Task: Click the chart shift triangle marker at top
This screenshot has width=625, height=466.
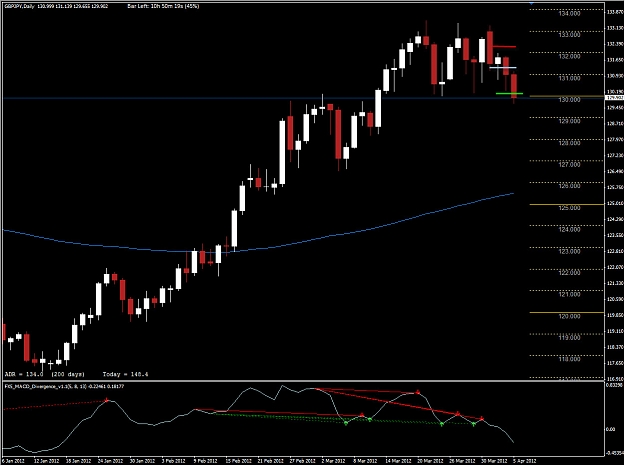Action: tap(531, 3)
